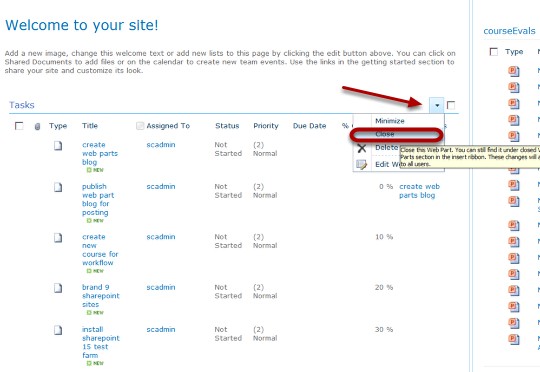The height and width of the screenshot is (372, 540).
Task: Open the courseEvals library title link
Action: [x=509, y=31]
